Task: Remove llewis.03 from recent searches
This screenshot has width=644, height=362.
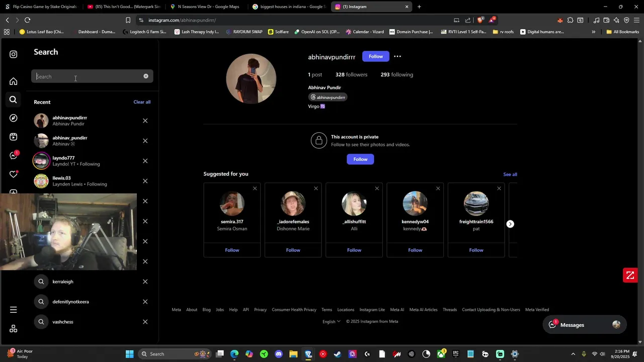Action: point(145,181)
